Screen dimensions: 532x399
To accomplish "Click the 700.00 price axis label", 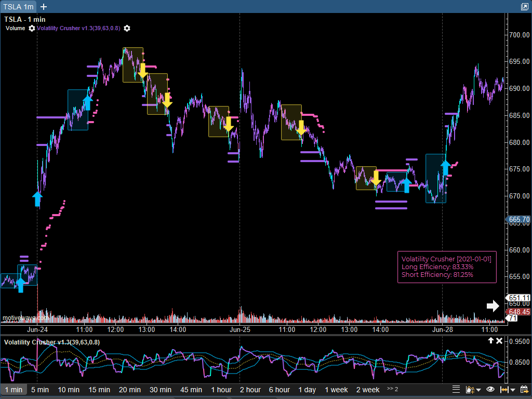I will 520,35.
